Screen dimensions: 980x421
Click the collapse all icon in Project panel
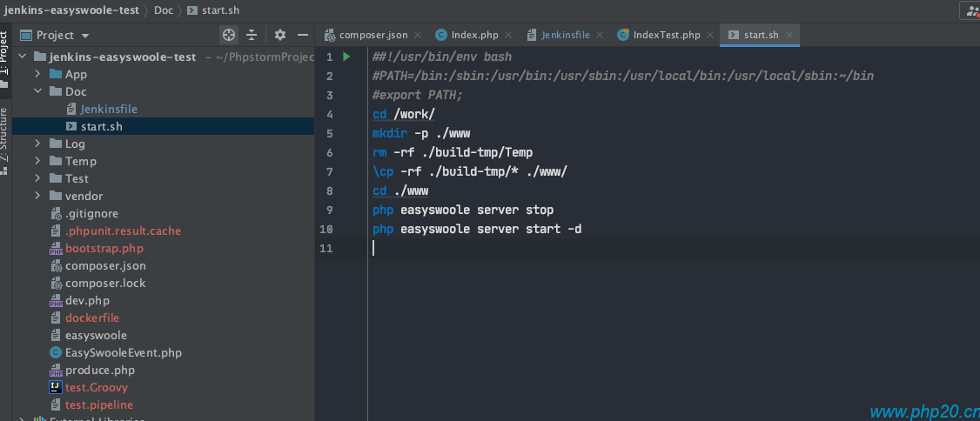coord(252,35)
